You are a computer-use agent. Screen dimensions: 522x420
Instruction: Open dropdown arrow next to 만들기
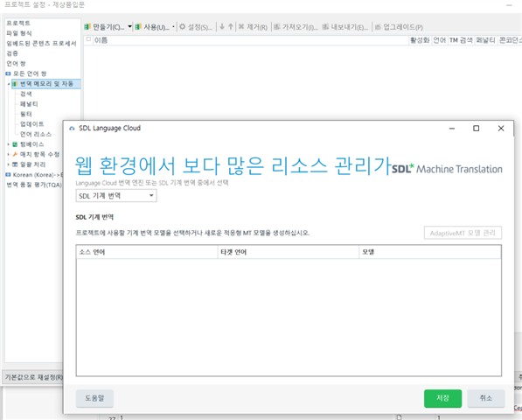point(129,26)
